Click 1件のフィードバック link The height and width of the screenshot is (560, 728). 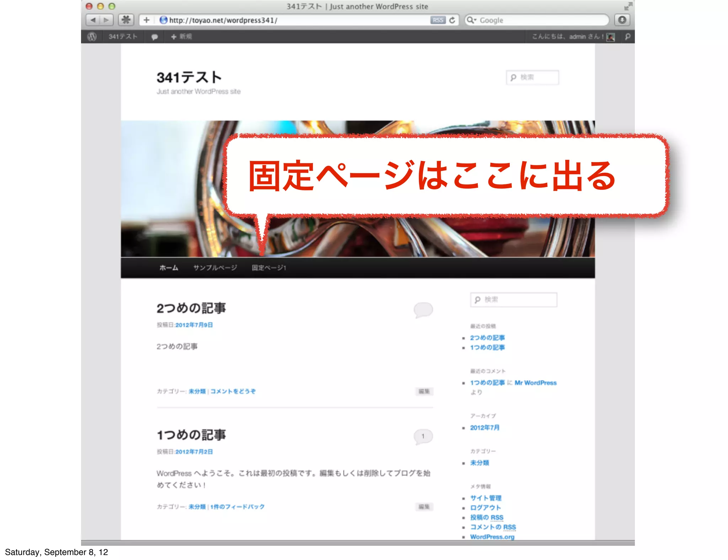(x=237, y=507)
